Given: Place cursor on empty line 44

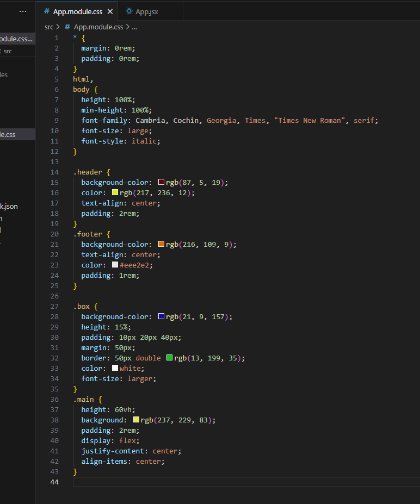Looking at the screenshot, I should click(246, 482).
